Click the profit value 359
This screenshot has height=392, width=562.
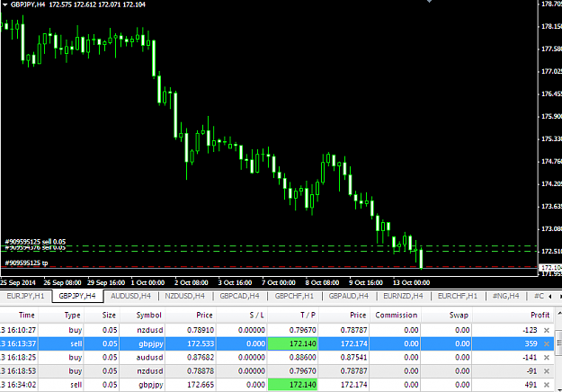[531, 343]
